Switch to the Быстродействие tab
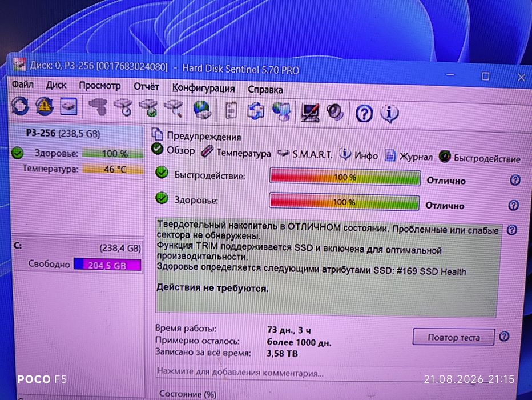 480,158
